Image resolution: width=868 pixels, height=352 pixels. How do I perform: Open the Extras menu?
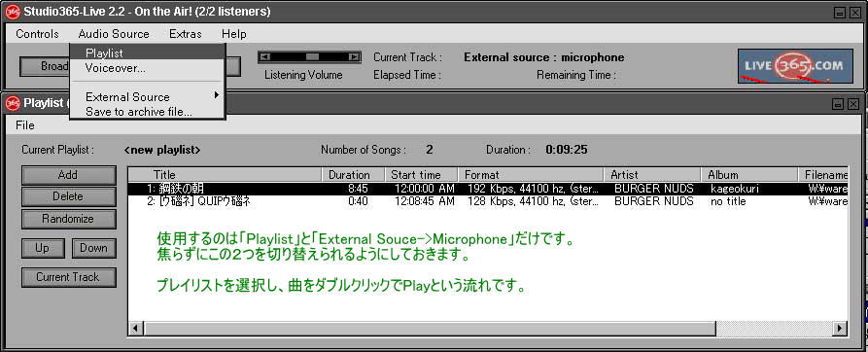[186, 34]
